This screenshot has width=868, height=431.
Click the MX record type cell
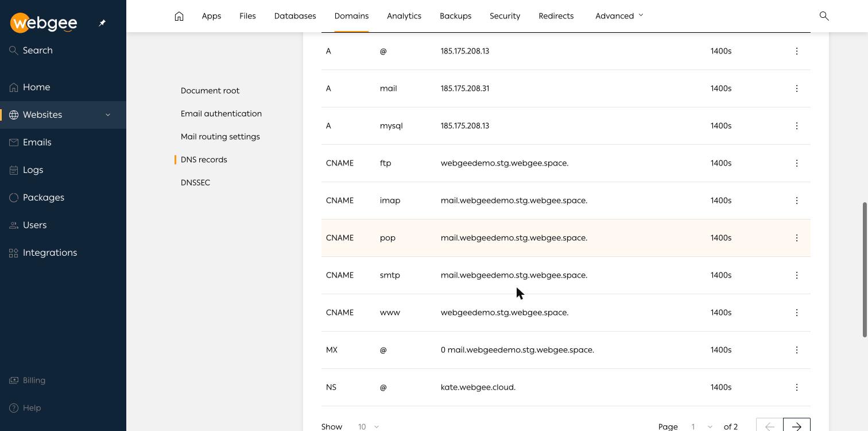(332, 350)
